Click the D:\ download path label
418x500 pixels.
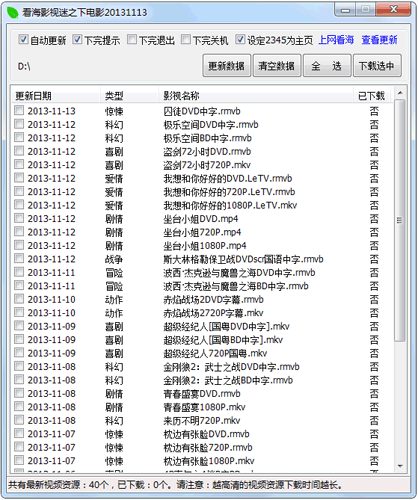pos(24,67)
